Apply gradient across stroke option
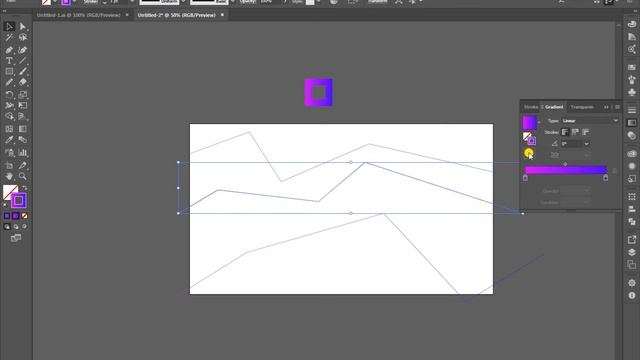Image resolution: width=640 pixels, height=360 pixels. pyautogui.click(x=585, y=132)
